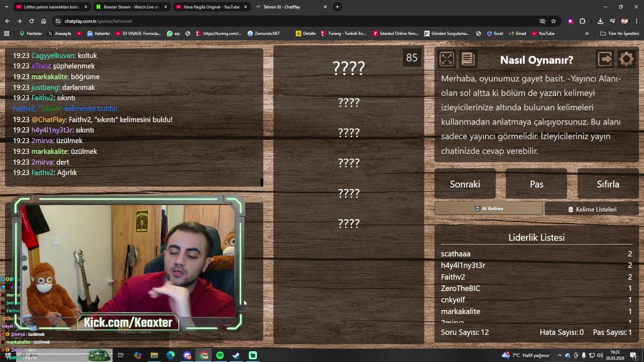Click h4y4l1ny3t3r leaderboard entry
Screen dimensions: 644x362
click(x=463, y=265)
